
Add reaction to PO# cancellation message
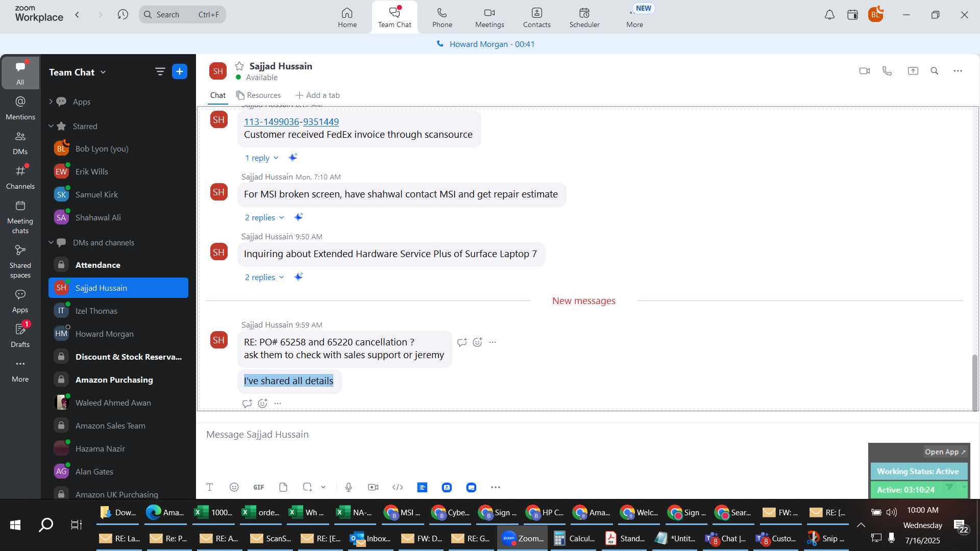click(477, 342)
